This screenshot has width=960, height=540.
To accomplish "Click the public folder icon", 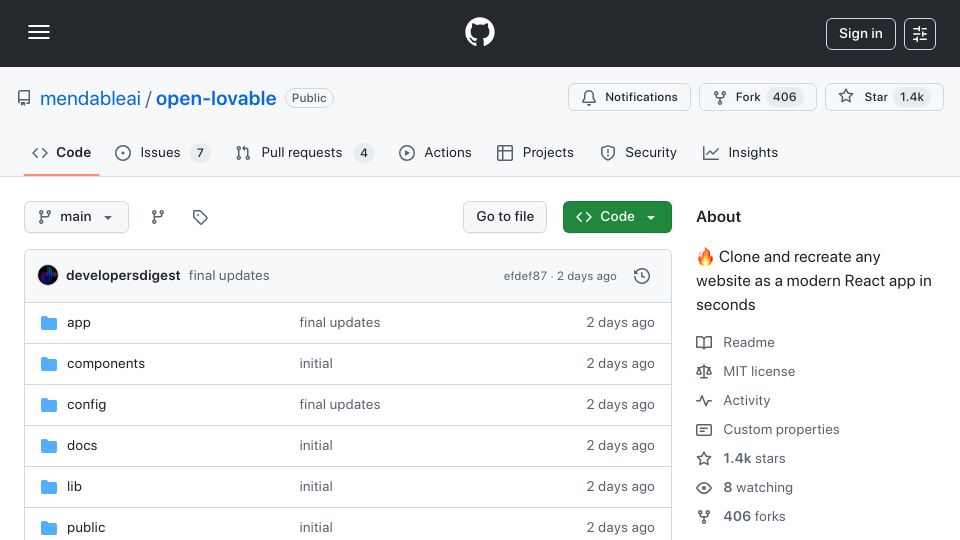I will [x=49, y=528].
